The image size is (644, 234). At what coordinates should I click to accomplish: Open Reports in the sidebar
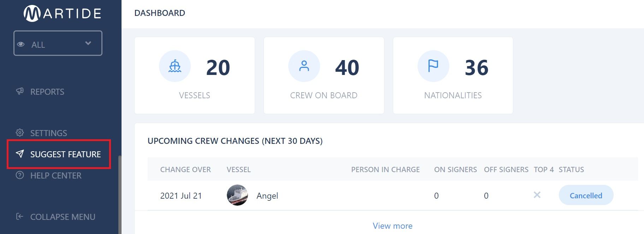47,92
